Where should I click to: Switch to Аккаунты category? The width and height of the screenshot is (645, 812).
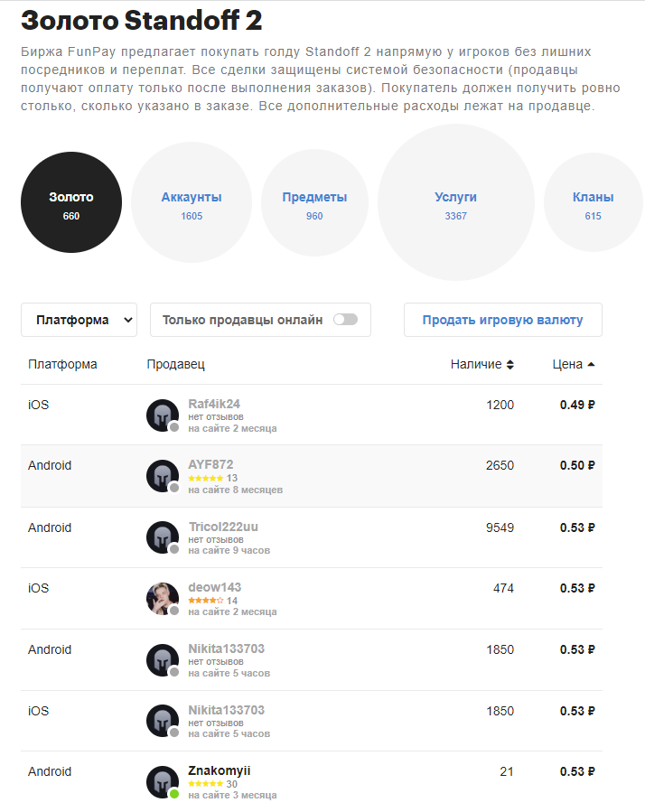(192, 202)
